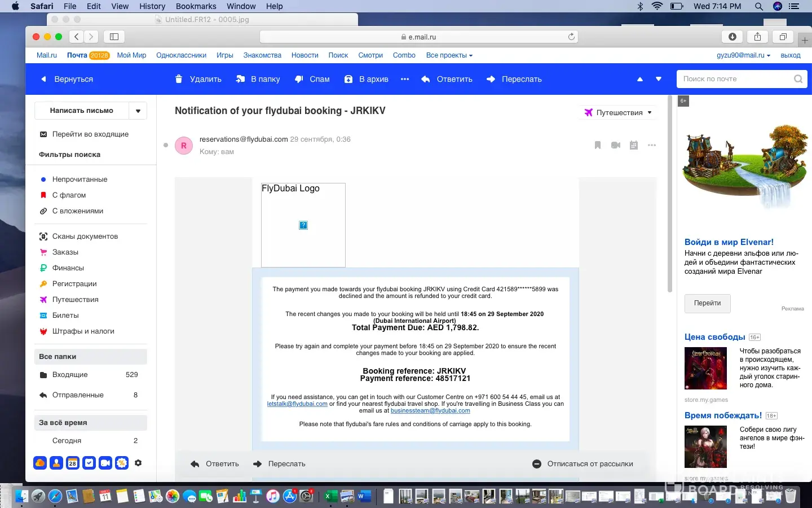The image size is (812, 508).
Task: Click the trash icon to delete email
Action: click(179, 79)
